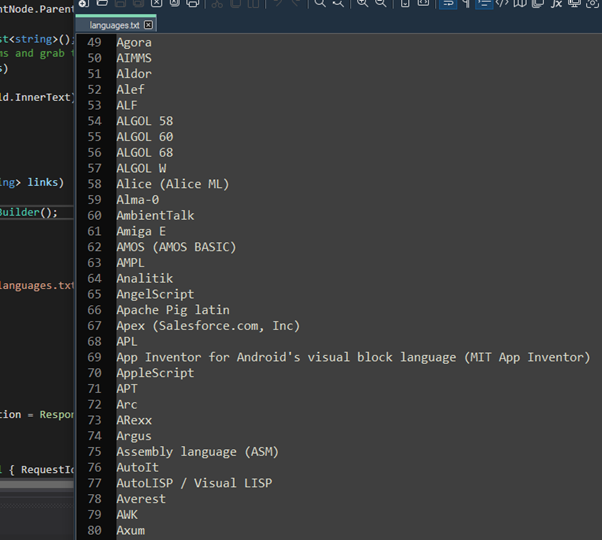This screenshot has width=602, height=540.
Task: Click the New file toolbar icon
Action: 84,3
